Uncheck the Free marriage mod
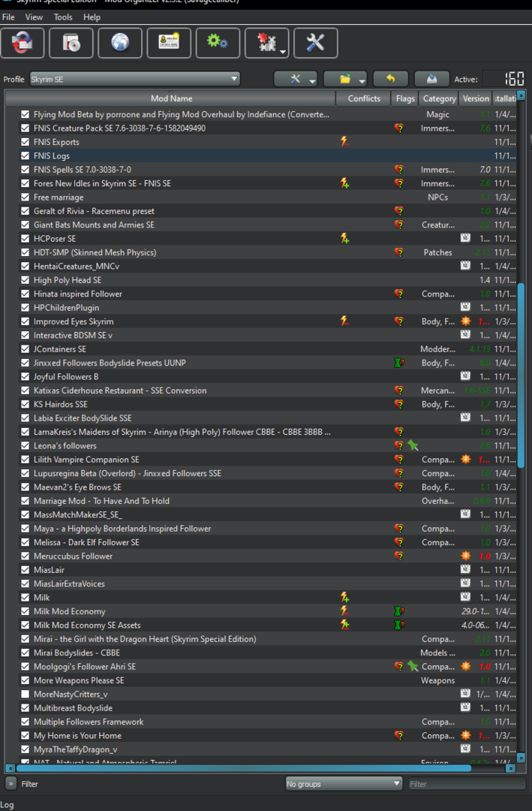 pyautogui.click(x=25, y=197)
